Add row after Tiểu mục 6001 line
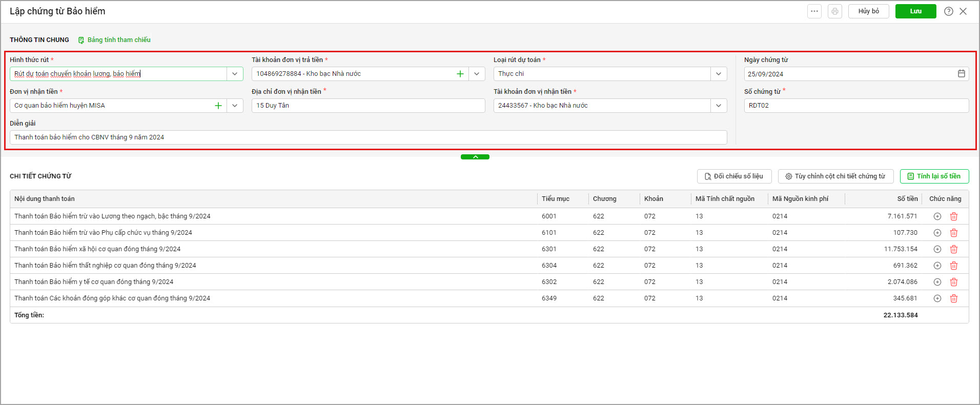The image size is (980, 405). pyautogui.click(x=937, y=216)
